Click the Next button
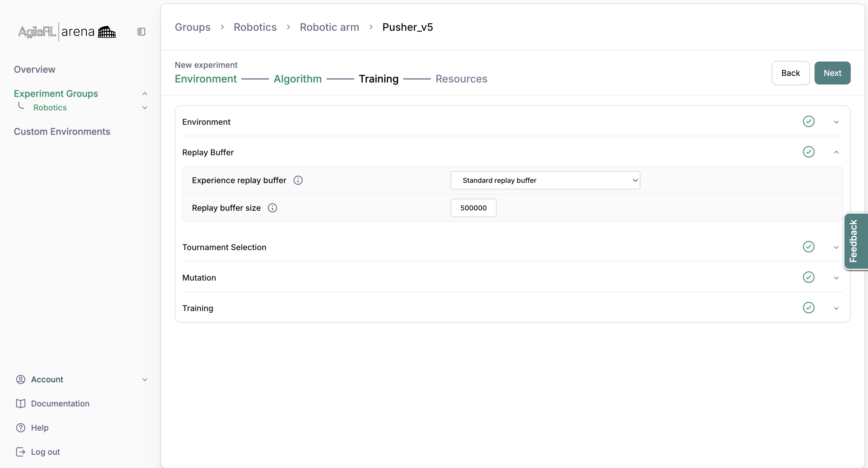868x468 pixels. (832, 73)
